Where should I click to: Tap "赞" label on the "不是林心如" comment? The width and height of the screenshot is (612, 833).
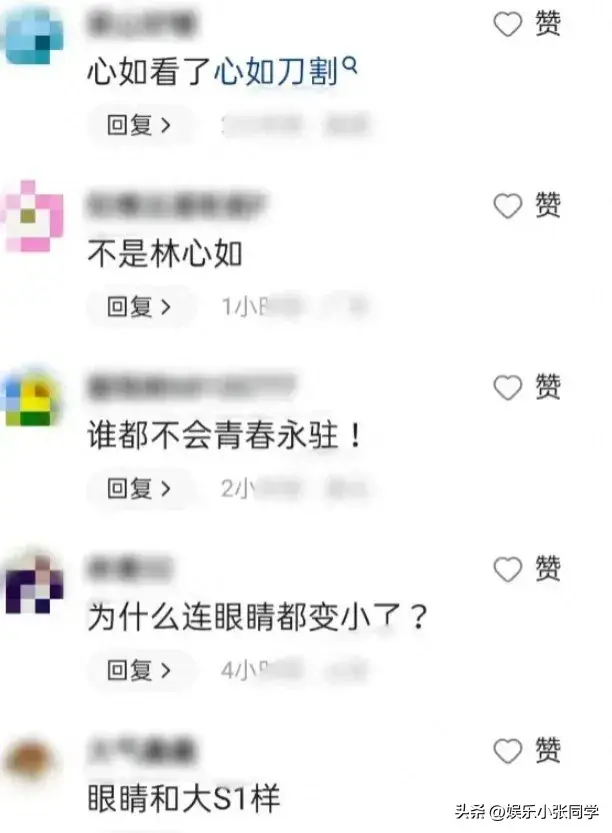(548, 206)
